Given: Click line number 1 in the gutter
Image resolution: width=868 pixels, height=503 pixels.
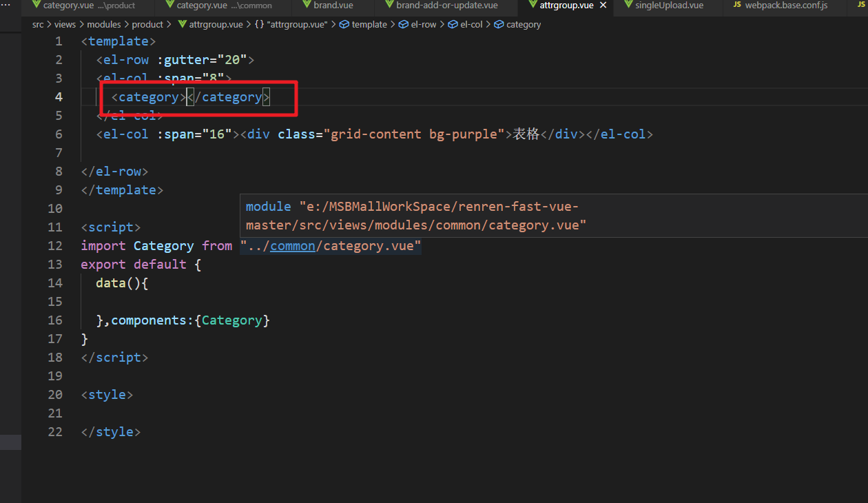Looking at the screenshot, I should click(59, 41).
